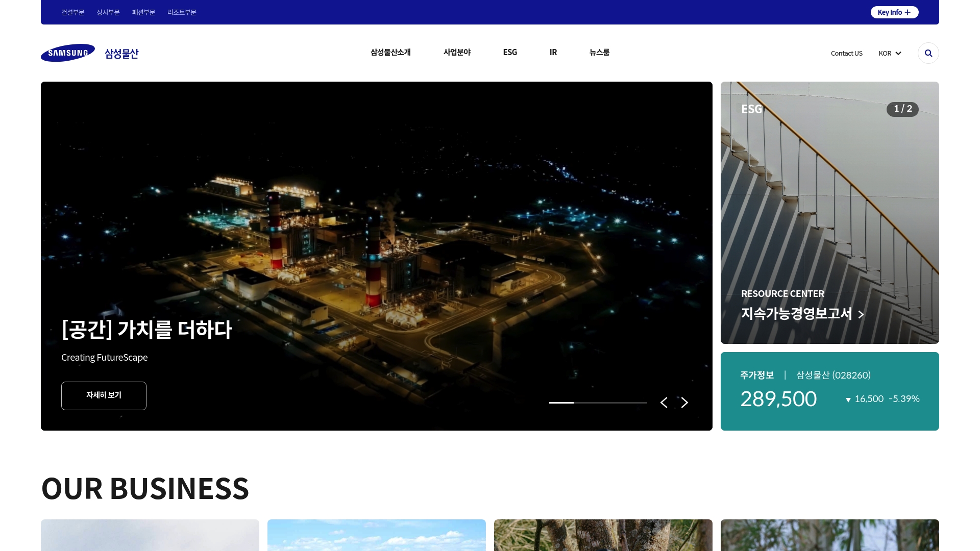This screenshot has height=551, width=980.
Task: Open the 뉴스룸 section
Action: pyautogui.click(x=599, y=52)
